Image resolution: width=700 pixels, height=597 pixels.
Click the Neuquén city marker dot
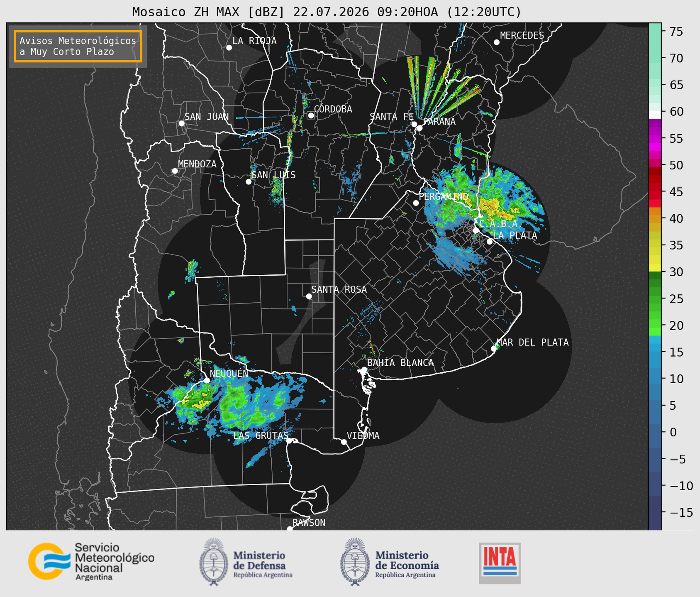[207, 380]
